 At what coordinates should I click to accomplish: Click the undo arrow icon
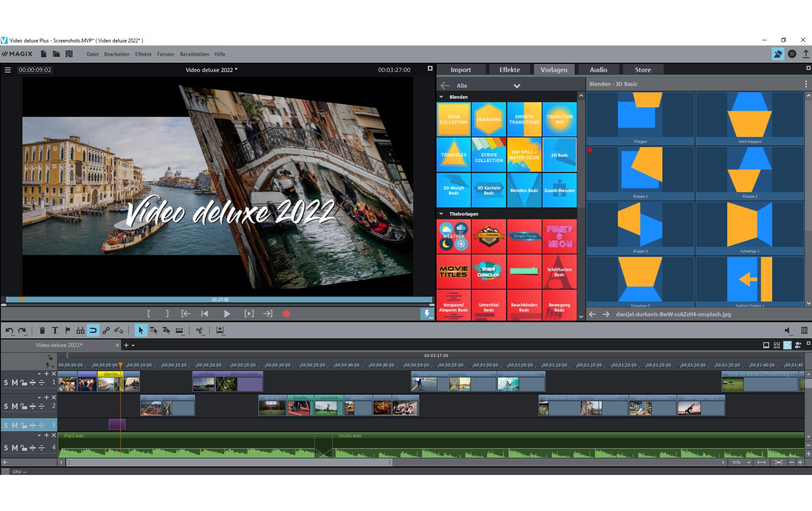pos(9,330)
